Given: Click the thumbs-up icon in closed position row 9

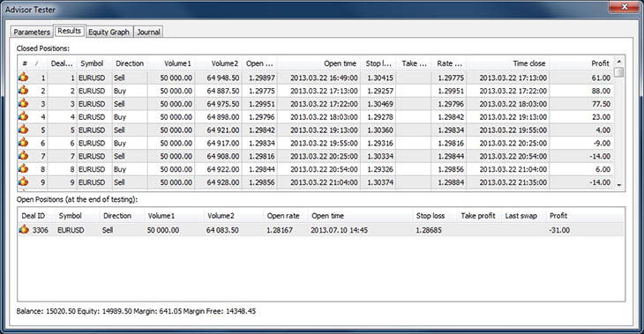Looking at the screenshot, I should point(24,182).
